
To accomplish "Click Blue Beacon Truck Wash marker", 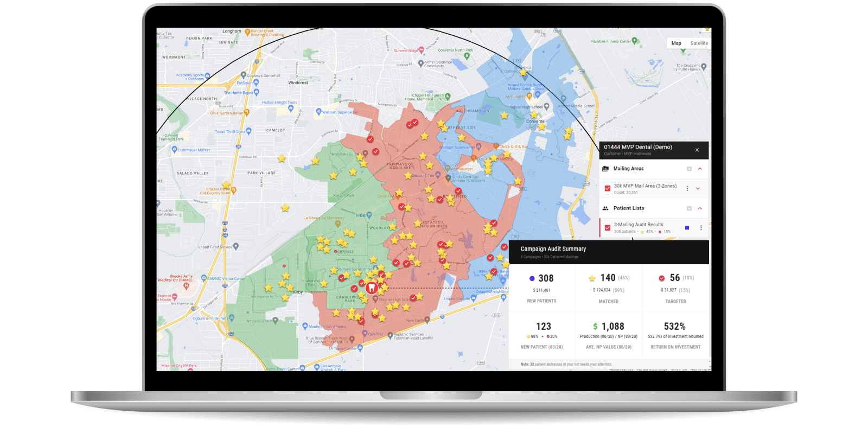I will pos(352,339).
